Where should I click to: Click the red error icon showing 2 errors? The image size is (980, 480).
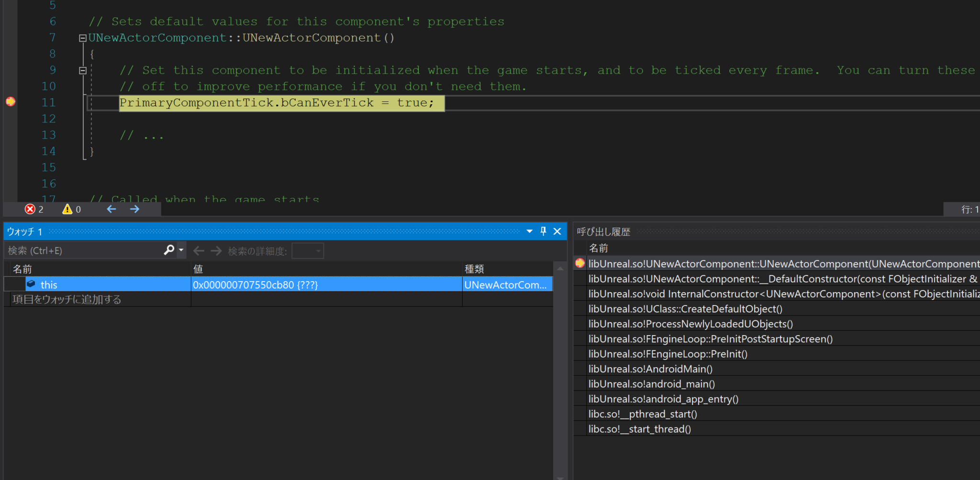(x=30, y=209)
